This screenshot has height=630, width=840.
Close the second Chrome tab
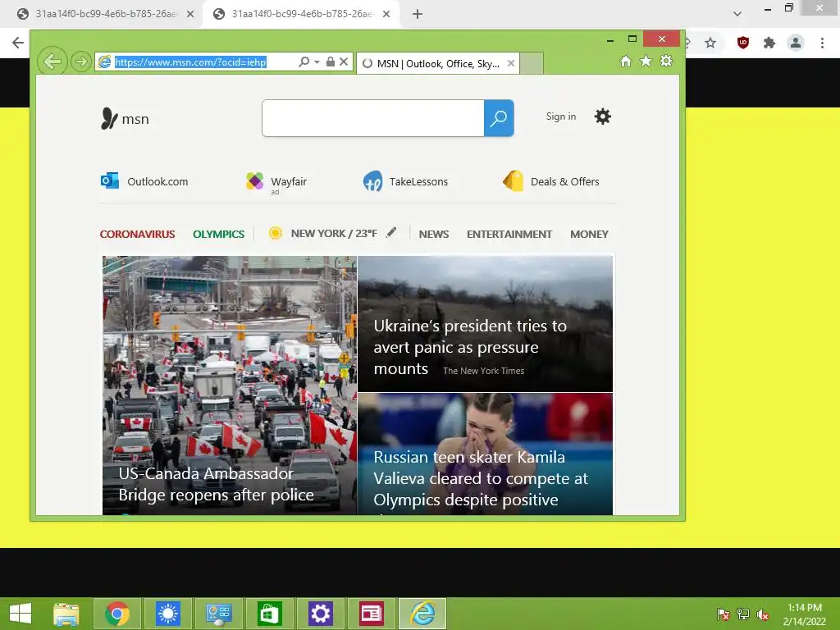(x=386, y=14)
